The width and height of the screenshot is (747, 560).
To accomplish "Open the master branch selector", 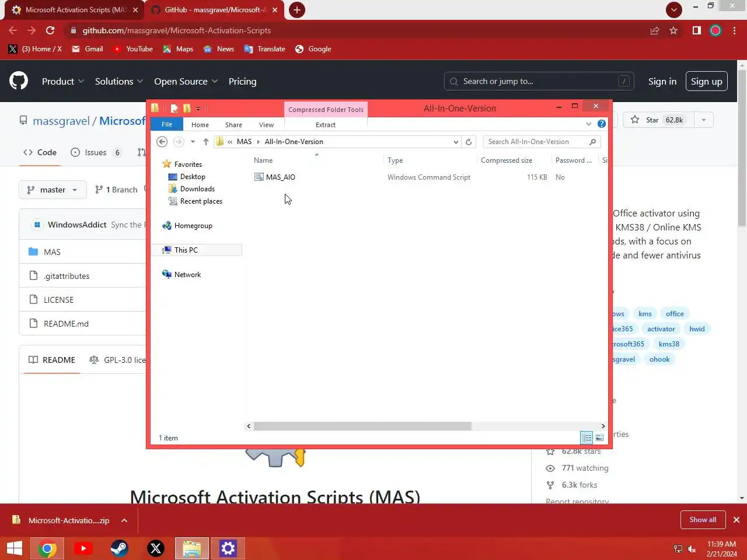I will click(x=53, y=190).
